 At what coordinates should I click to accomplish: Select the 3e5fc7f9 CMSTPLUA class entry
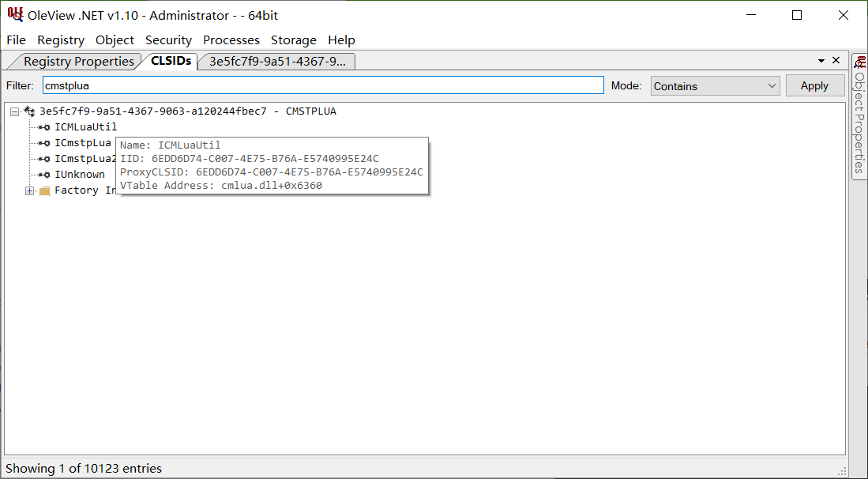pyautogui.click(x=188, y=111)
